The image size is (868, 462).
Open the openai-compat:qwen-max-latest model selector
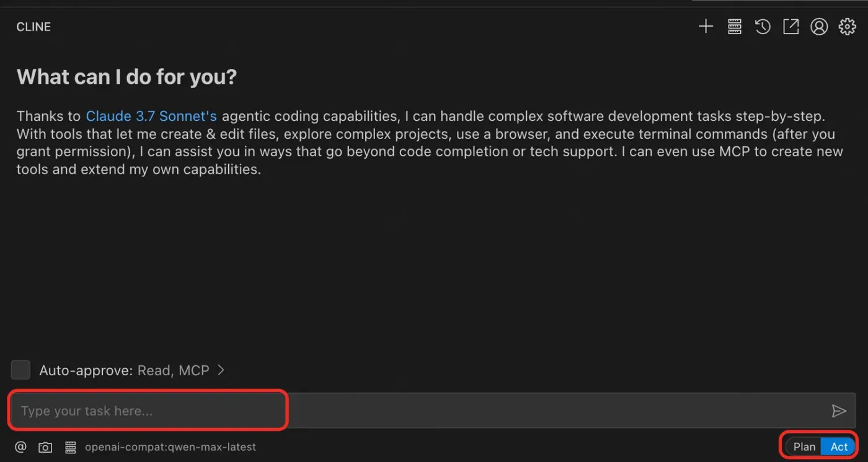pyautogui.click(x=170, y=447)
